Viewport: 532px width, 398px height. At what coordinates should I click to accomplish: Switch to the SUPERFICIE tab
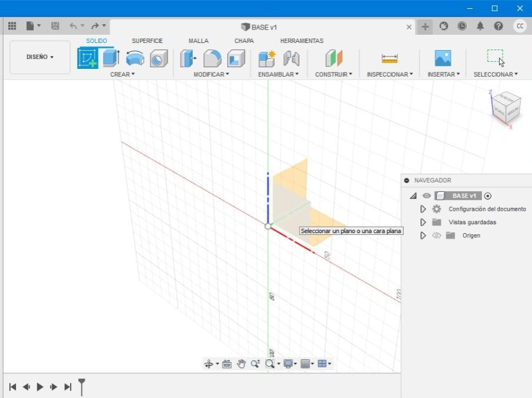(147, 41)
